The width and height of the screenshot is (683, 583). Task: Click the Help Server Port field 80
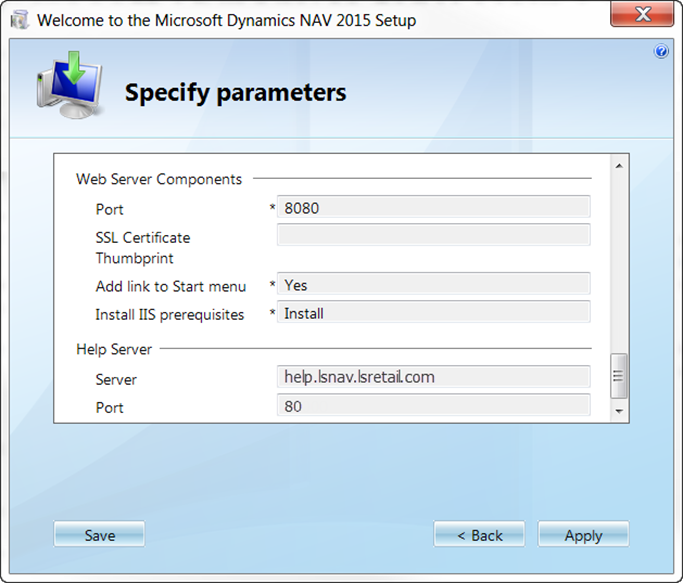coord(433,406)
